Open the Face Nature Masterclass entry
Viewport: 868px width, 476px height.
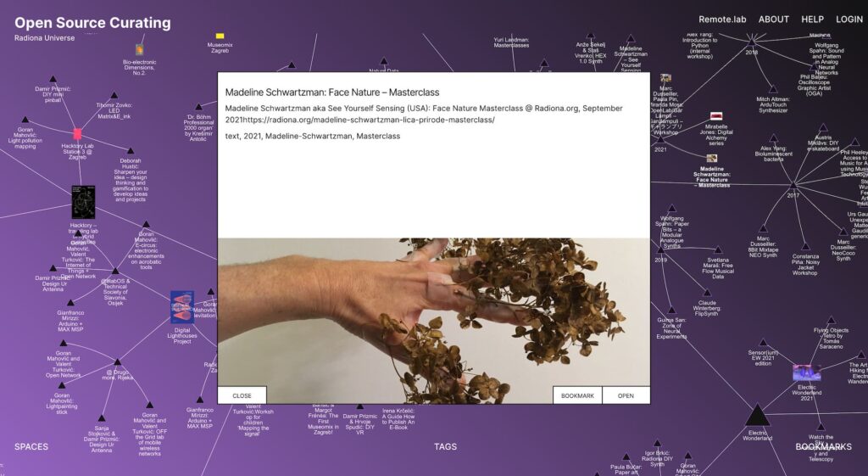(626, 395)
